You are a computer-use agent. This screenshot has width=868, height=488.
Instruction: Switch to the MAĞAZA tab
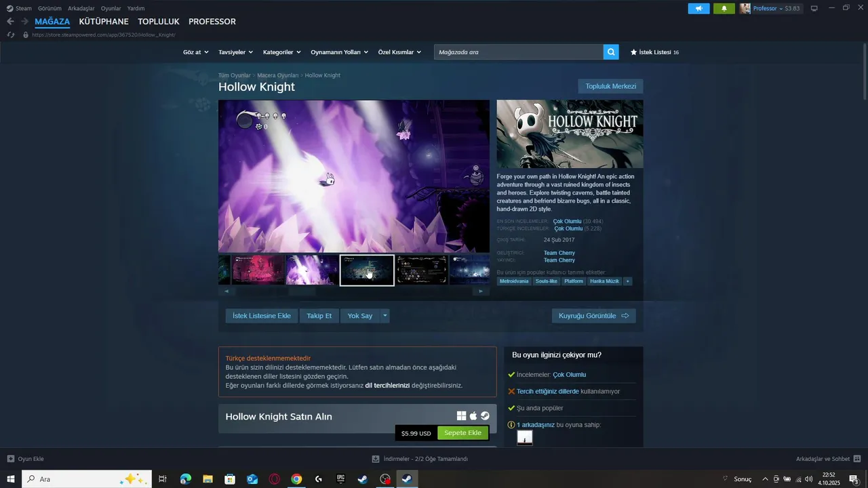[52, 22]
